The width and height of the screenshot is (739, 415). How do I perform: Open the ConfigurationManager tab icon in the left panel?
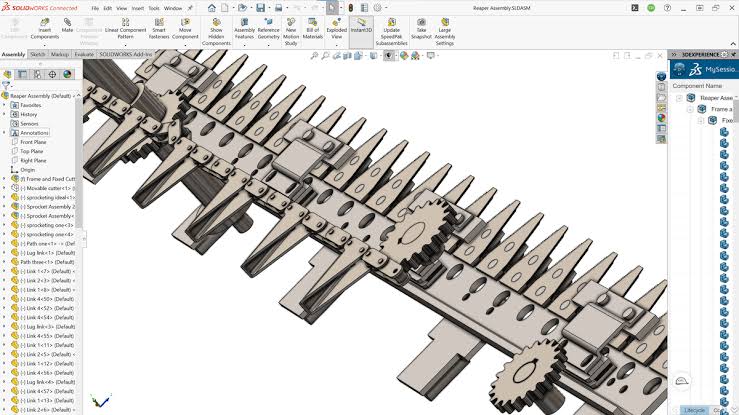(37, 74)
